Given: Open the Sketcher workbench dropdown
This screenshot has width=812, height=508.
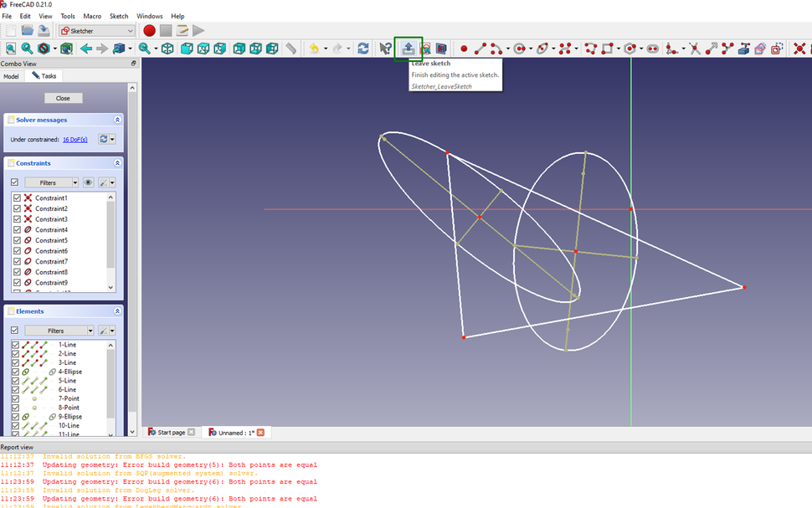Looking at the screenshot, I should pos(97,31).
